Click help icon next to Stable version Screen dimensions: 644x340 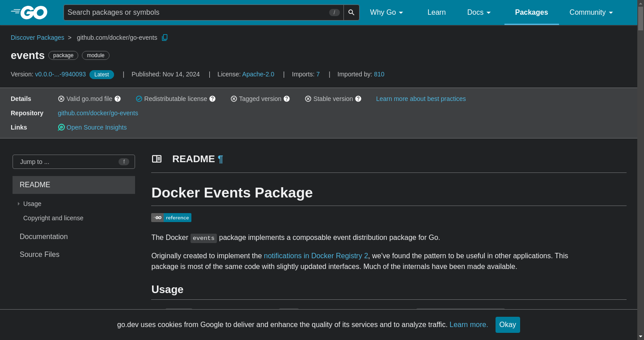click(358, 99)
